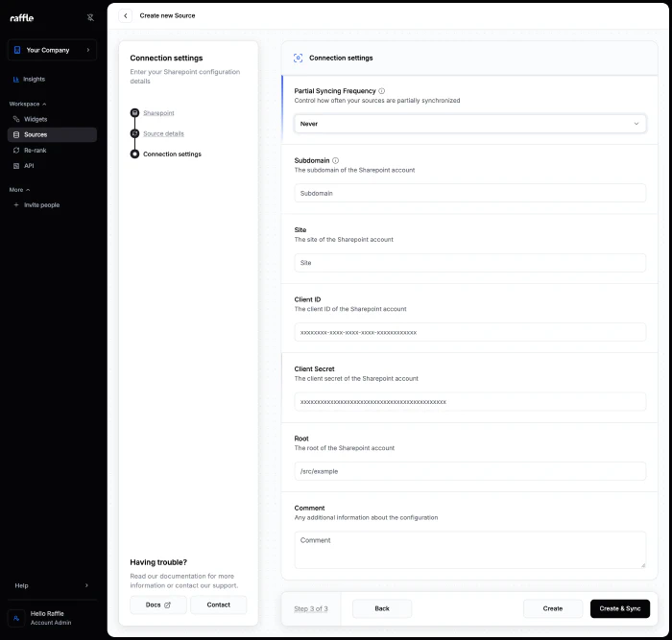The height and width of the screenshot is (640, 672).
Task: Focus the Site input field
Action: 469,263
